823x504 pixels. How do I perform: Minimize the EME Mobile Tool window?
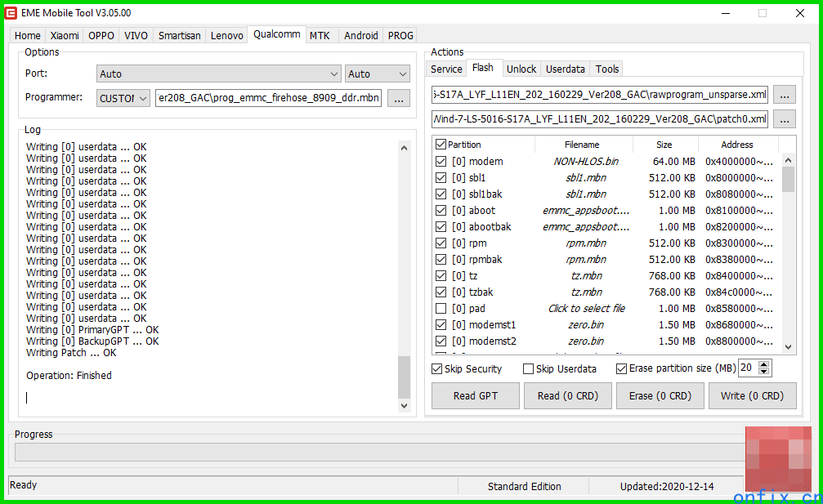(726, 13)
